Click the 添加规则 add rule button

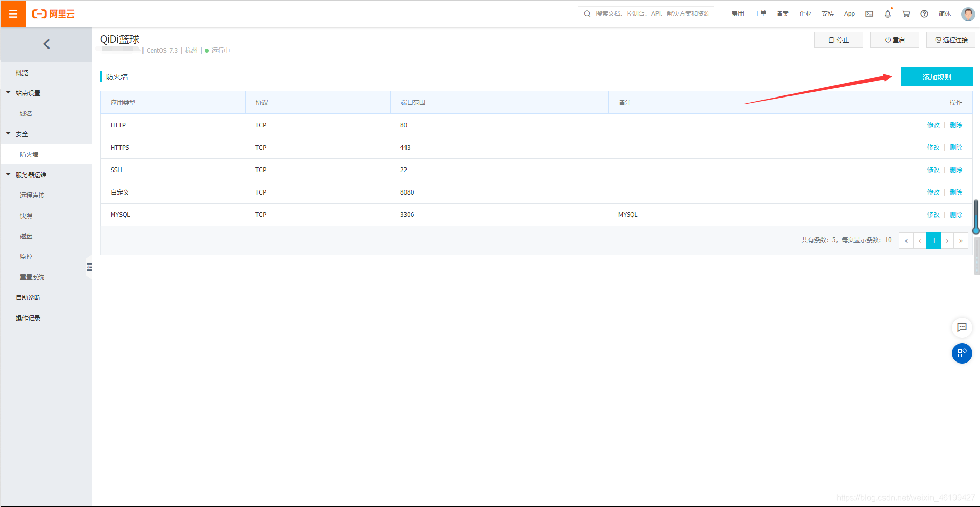click(x=937, y=77)
